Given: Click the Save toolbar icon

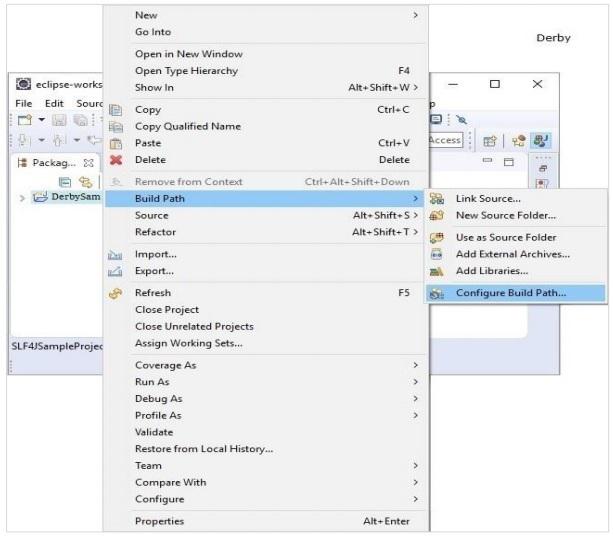Looking at the screenshot, I should (59, 120).
